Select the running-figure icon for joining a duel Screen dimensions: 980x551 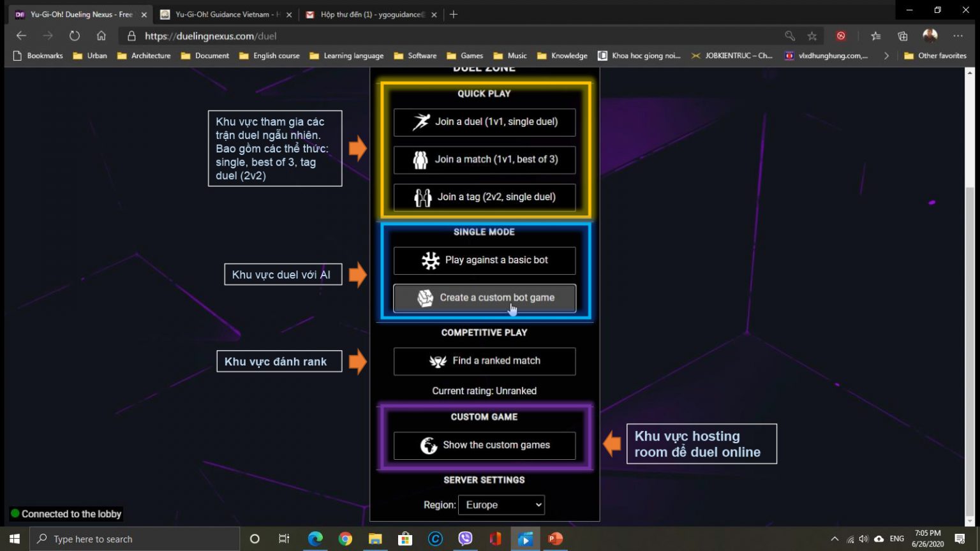[x=421, y=121]
